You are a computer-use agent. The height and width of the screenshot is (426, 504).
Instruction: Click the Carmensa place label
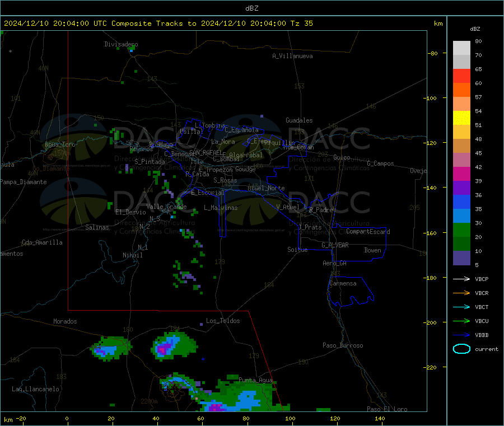pos(343,283)
